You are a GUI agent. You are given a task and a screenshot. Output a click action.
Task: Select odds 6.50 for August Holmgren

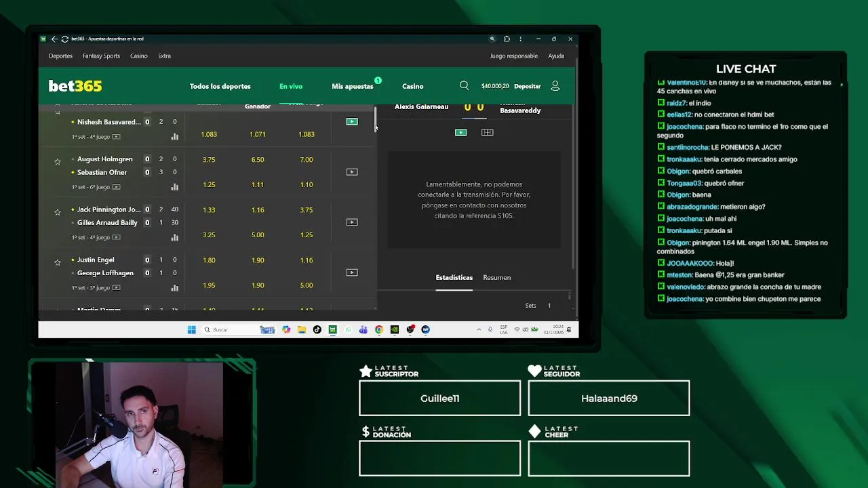click(x=258, y=159)
